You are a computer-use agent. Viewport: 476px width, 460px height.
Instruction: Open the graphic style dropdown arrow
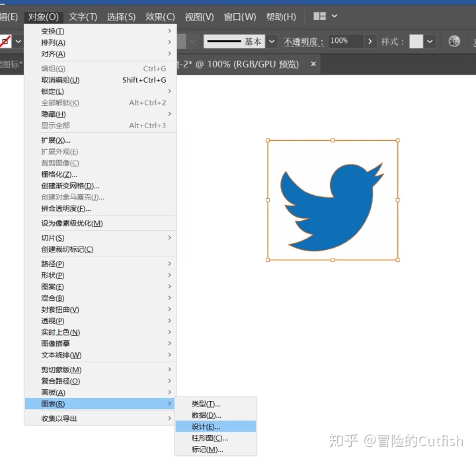[x=430, y=41]
